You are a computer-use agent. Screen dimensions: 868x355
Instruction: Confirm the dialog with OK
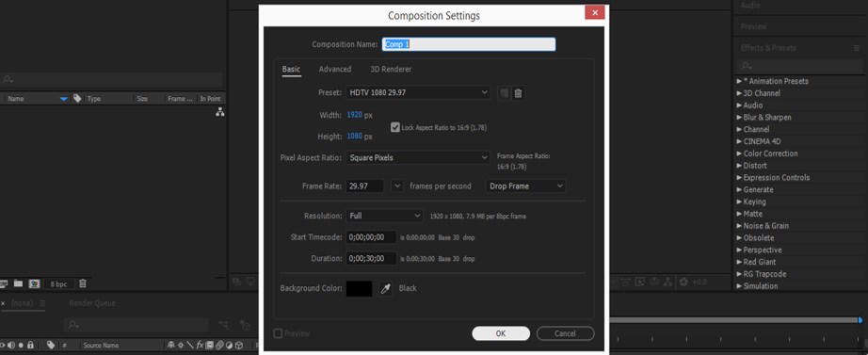pyautogui.click(x=501, y=333)
